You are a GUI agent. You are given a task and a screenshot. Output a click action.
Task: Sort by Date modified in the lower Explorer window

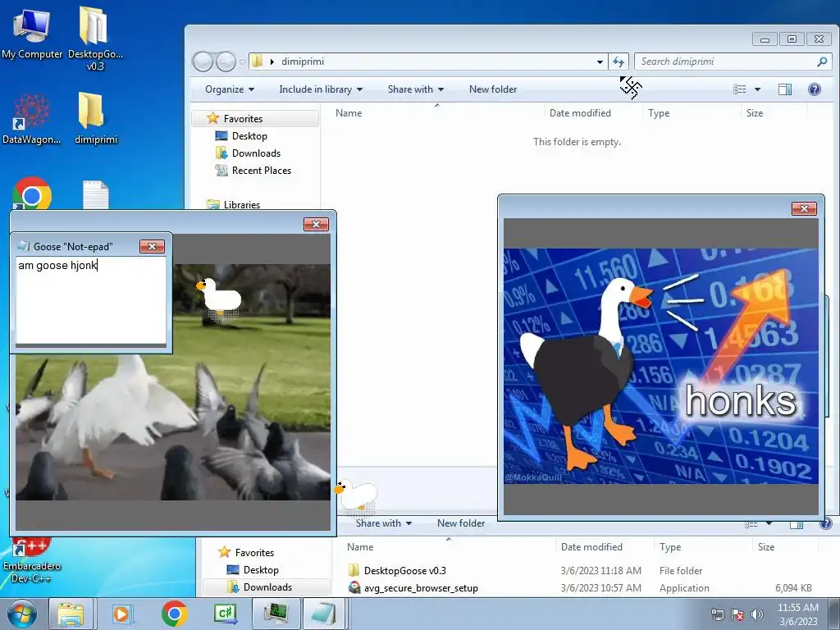point(591,547)
